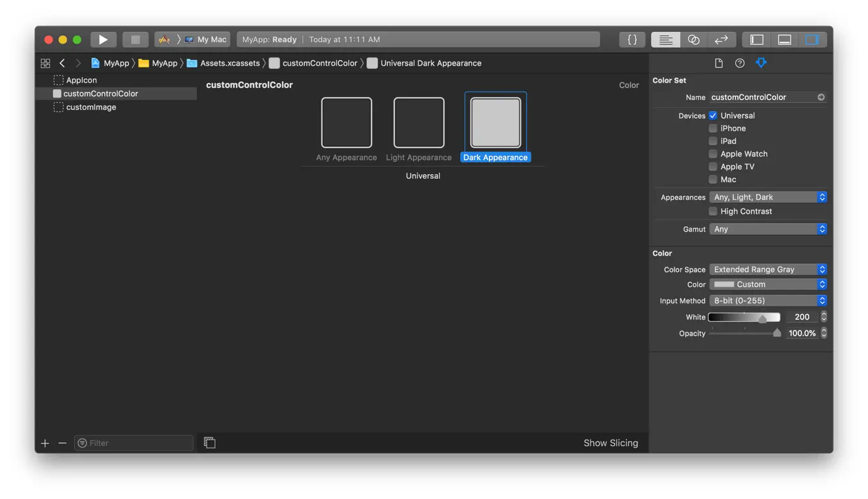Toggle the Navigator panel
868x499 pixels.
(x=757, y=40)
